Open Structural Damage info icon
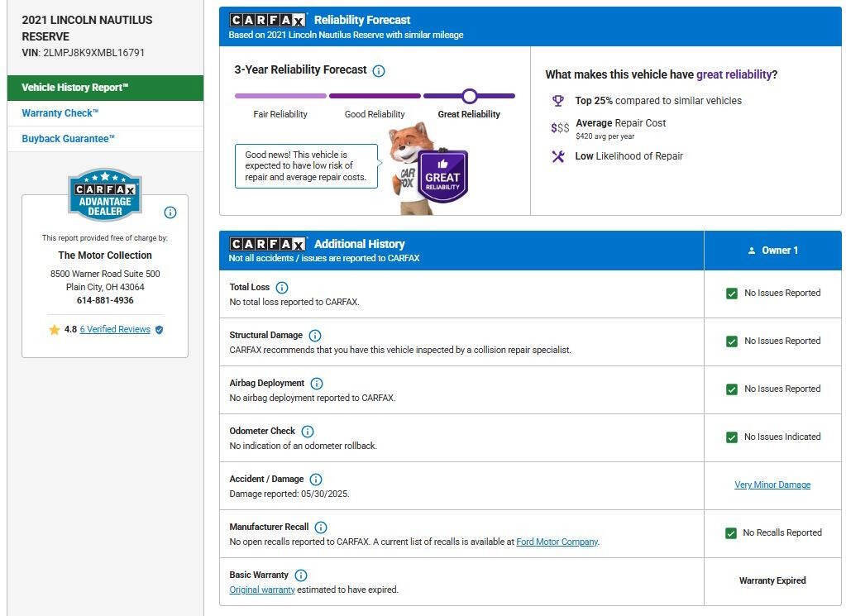Viewport: 846px width, 616px height. click(x=314, y=336)
